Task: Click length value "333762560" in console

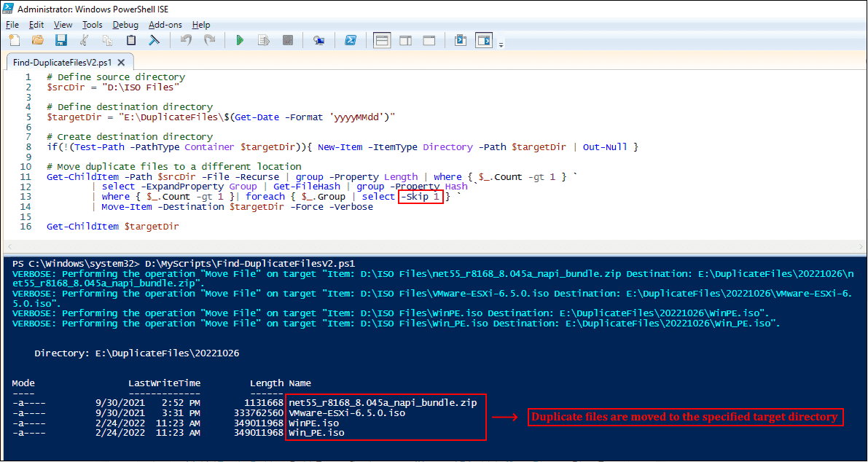Action: tap(259, 412)
